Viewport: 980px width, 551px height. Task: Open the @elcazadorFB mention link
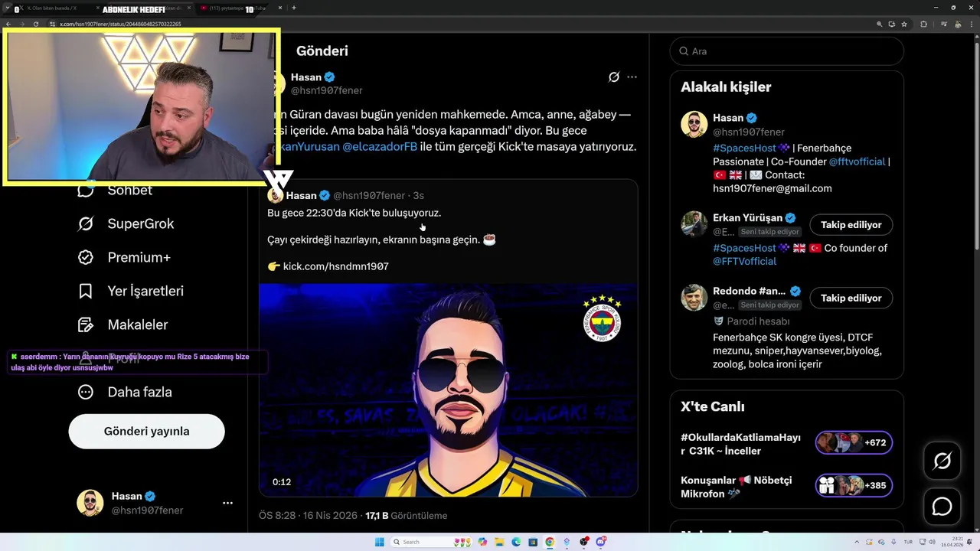pyautogui.click(x=380, y=146)
